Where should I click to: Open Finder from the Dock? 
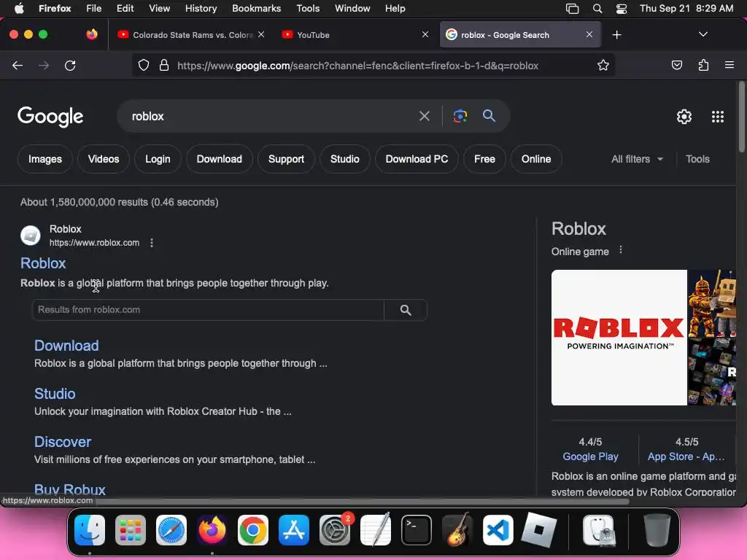(90, 530)
